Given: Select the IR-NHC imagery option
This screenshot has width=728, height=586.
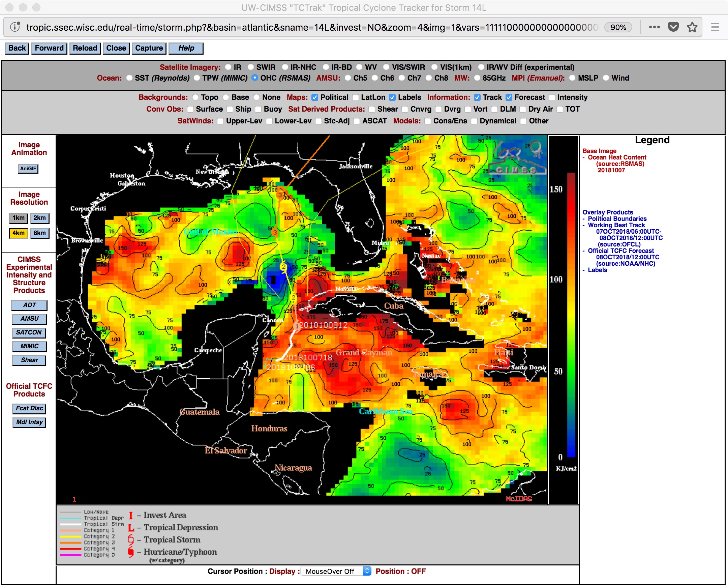Looking at the screenshot, I should point(285,67).
